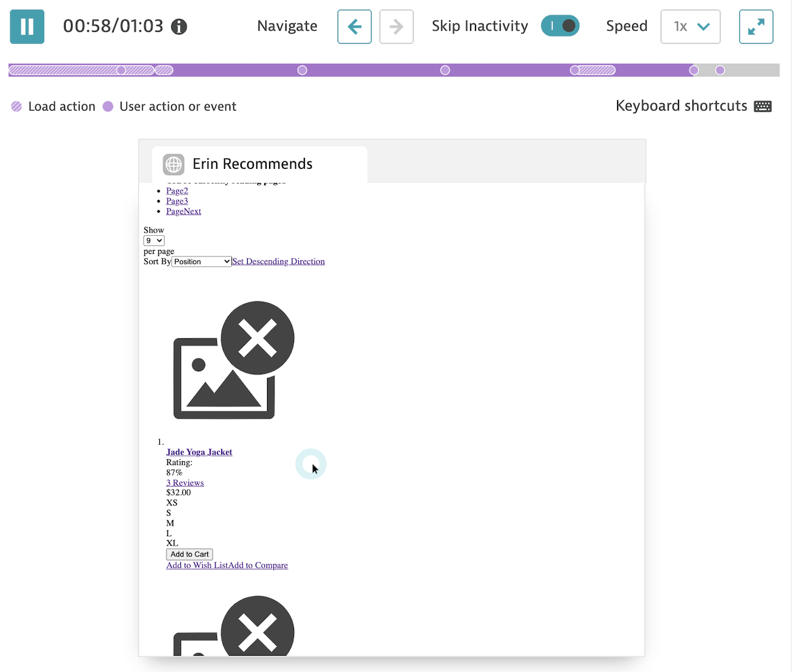Open the Sort By Position dropdown
792x672 pixels.
(x=202, y=261)
